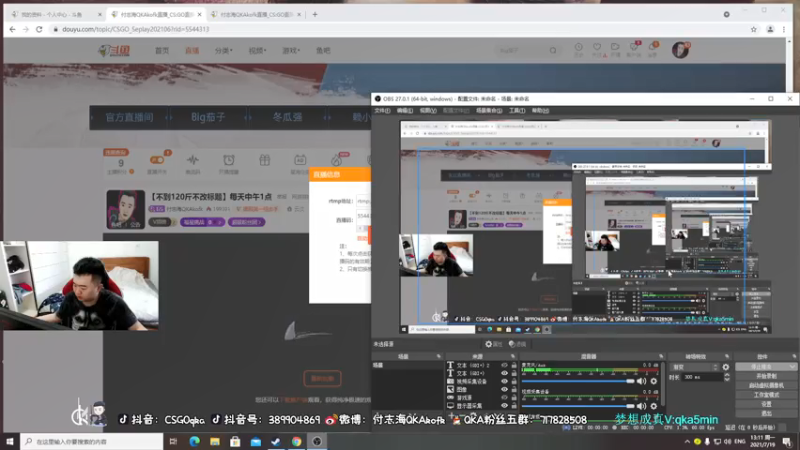Show the 游戏源 source
800x450 pixels.
504,397
